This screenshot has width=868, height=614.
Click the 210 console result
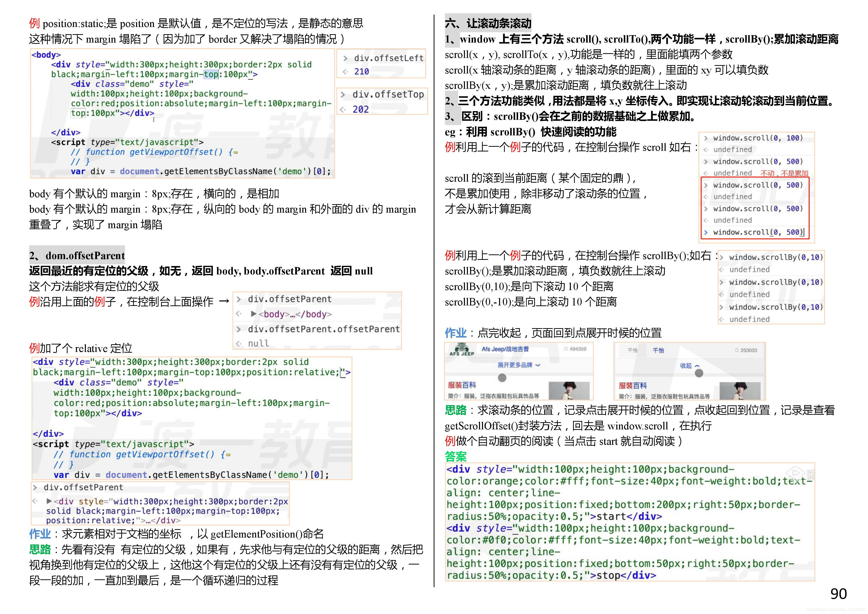[361, 72]
